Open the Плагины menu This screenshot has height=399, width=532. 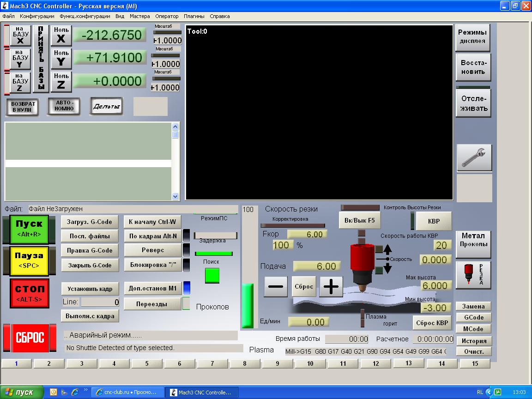[194, 16]
